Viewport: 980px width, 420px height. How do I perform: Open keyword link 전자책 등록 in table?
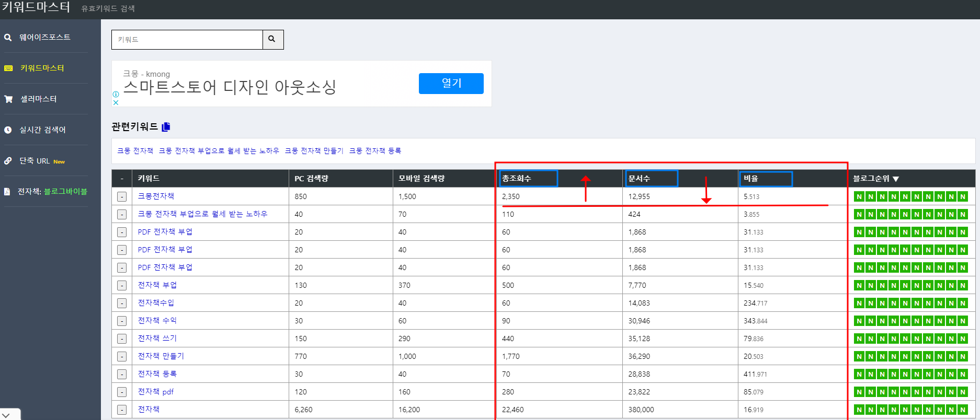157,374
